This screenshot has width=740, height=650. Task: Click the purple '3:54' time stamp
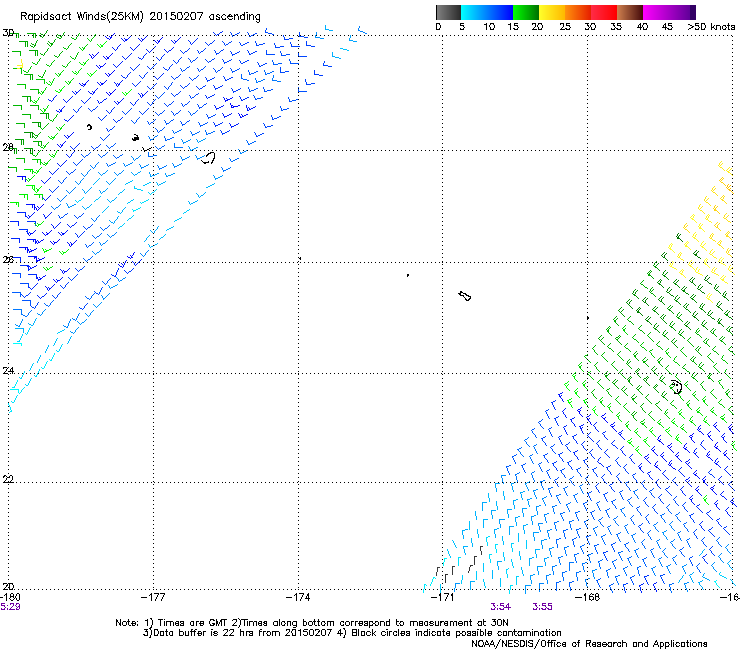click(x=500, y=607)
